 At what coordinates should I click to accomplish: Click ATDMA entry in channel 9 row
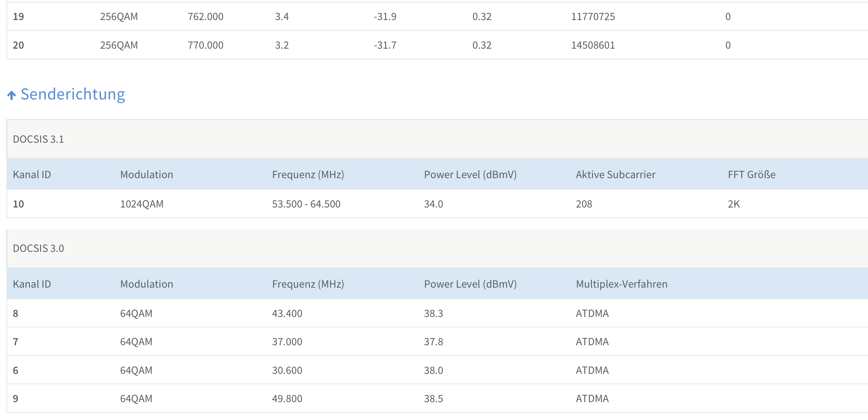[592, 399]
